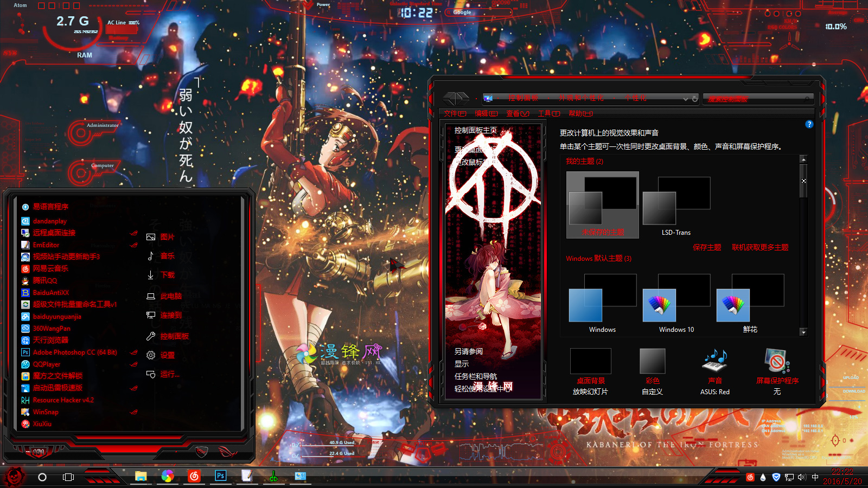Expand jump list arrow beside WinSnap
The height and width of the screenshot is (488, 868).
click(x=134, y=412)
